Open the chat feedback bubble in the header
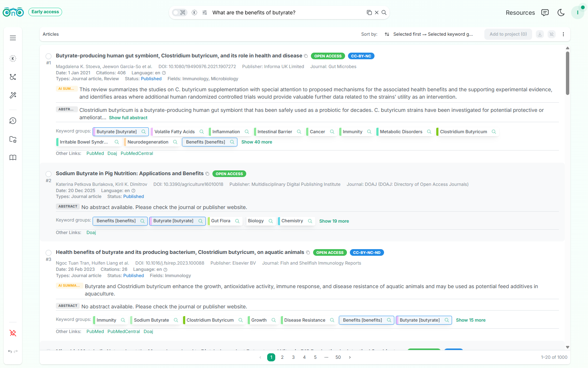 tap(545, 13)
